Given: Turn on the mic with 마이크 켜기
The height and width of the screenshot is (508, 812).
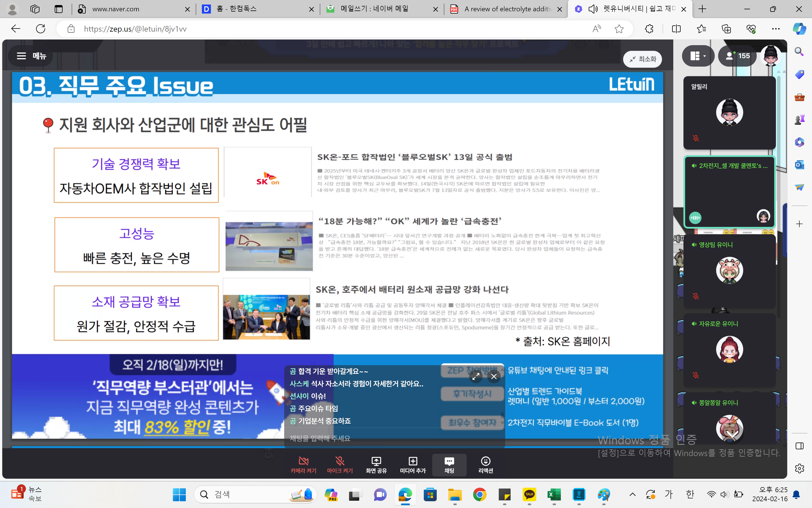Looking at the screenshot, I should point(340,465).
